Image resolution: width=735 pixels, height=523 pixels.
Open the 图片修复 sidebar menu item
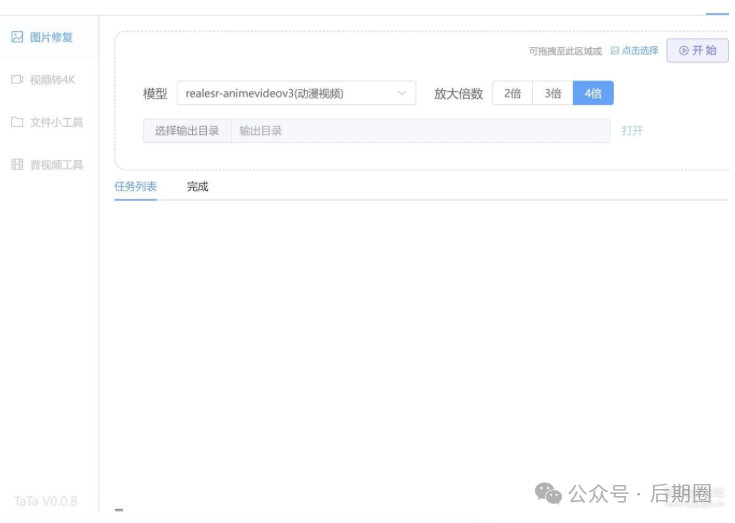coord(49,37)
